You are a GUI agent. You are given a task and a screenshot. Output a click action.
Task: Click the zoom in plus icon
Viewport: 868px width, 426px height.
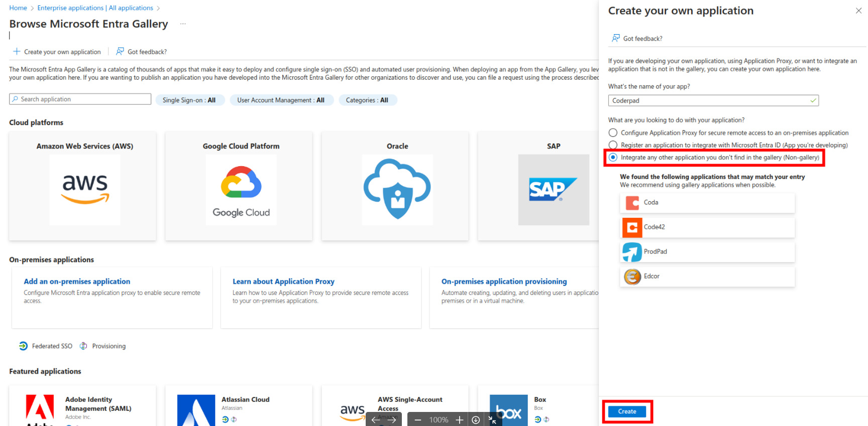[x=459, y=420]
